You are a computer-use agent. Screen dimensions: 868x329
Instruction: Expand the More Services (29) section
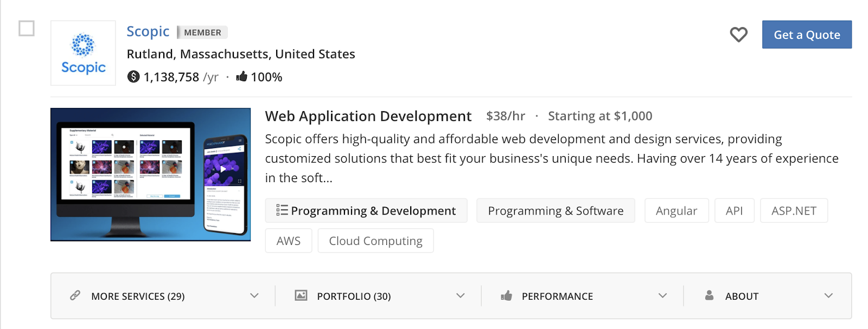[x=254, y=296]
